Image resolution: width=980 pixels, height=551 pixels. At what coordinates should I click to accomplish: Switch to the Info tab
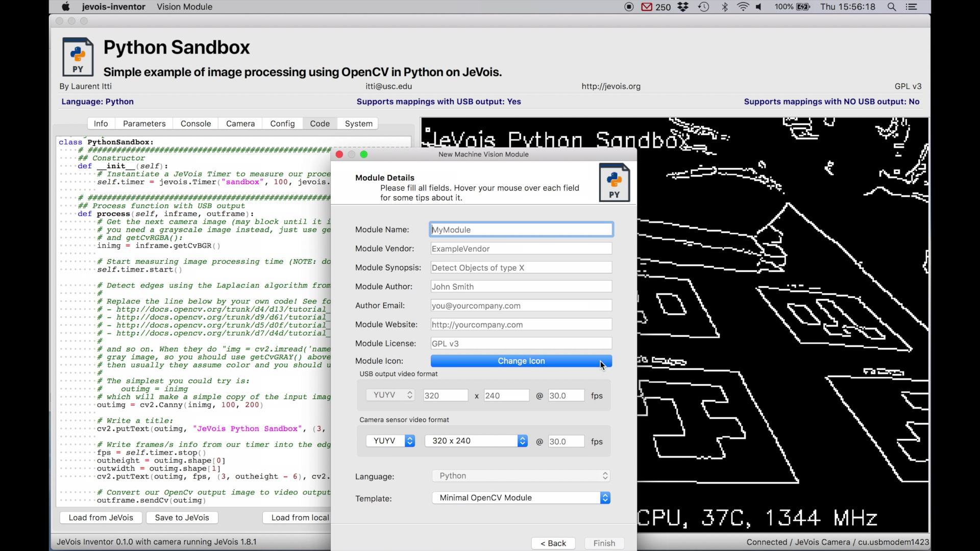pyautogui.click(x=101, y=123)
